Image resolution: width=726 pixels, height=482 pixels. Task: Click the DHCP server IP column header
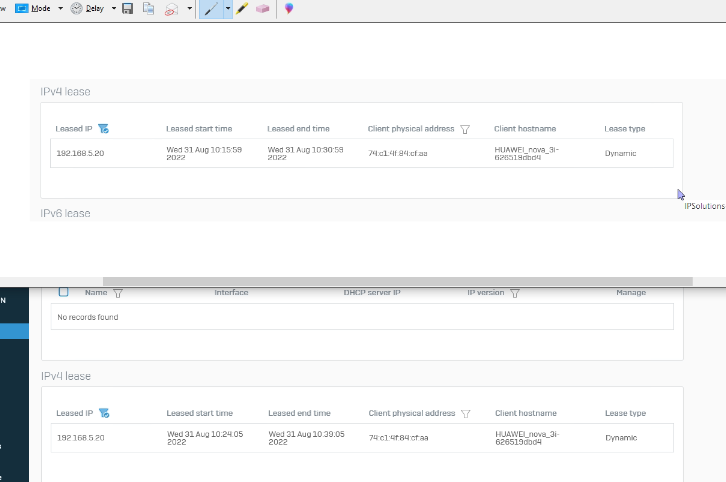click(372, 293)
